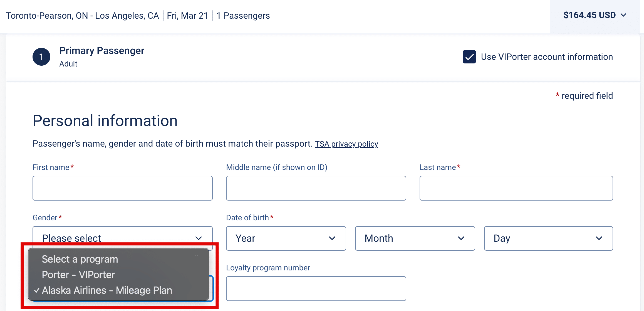Open the TSA privacy policy link
This screenshot has width=644, height=311.
[x=346, y=144]
